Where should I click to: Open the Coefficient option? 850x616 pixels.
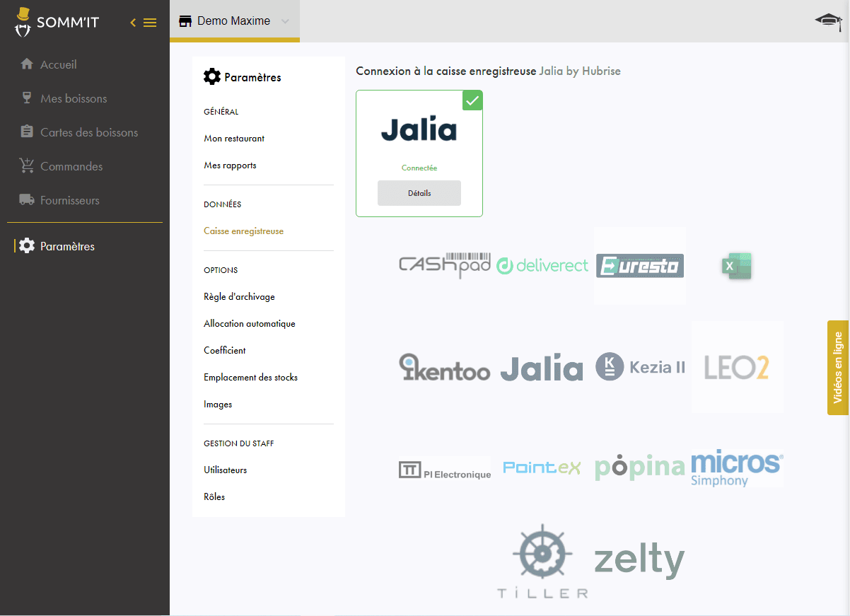pos(225,351)
